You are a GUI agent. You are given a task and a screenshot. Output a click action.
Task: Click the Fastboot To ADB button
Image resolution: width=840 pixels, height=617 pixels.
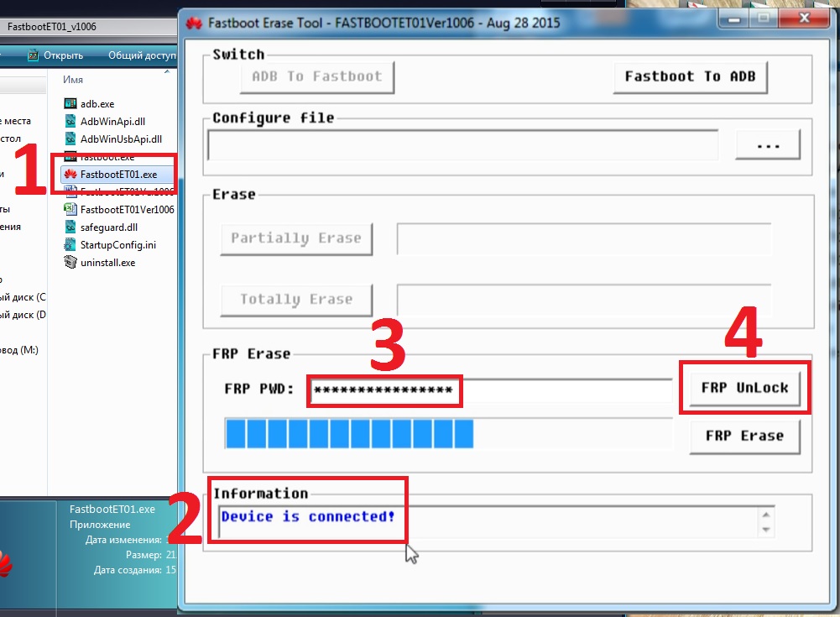[x=690, y=77]
